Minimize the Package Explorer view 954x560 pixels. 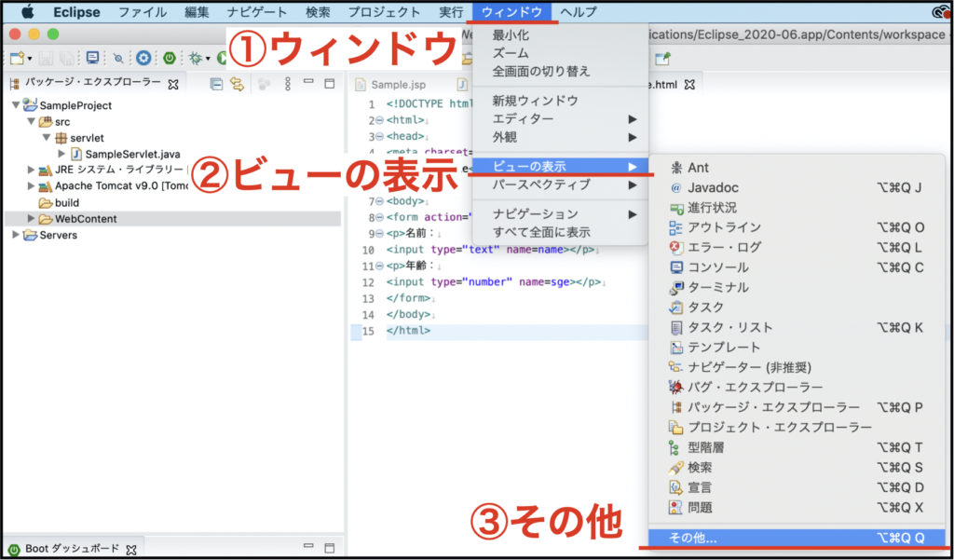click(x=309, y=82)
